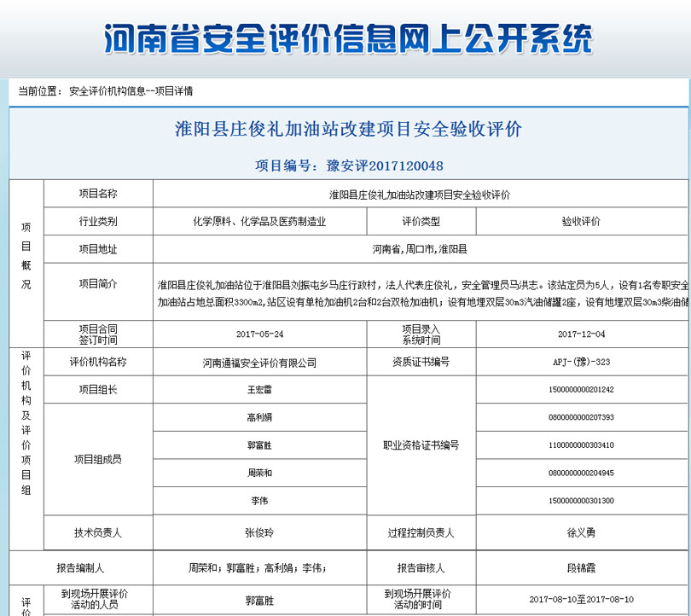Select the 项目组成员 label cell
The width and height of the screenshot is (691, 616).
click(x=98, y=459)
